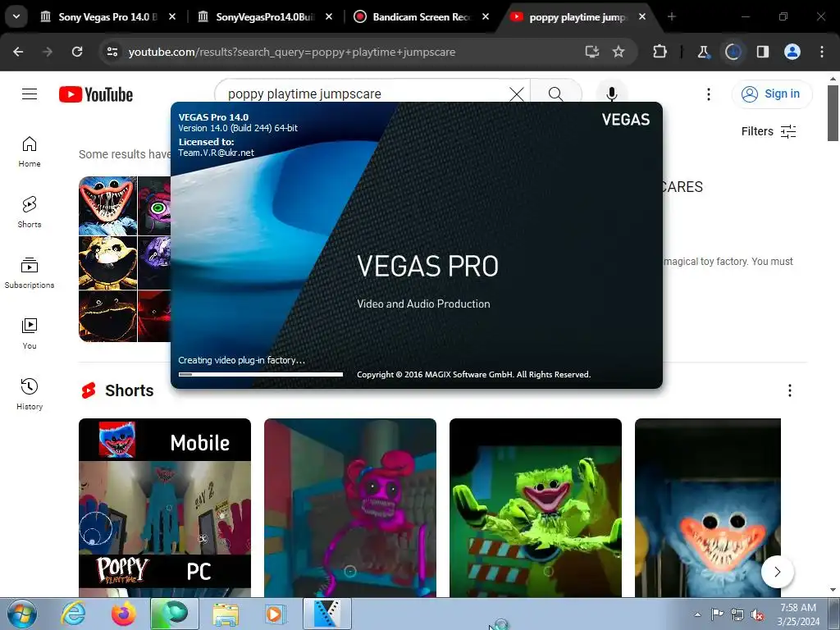Image resolution: width=840 pixels, height=630 pixels.
Task: Launch Internet Explorer from taskbar
Action: [73, 614]
